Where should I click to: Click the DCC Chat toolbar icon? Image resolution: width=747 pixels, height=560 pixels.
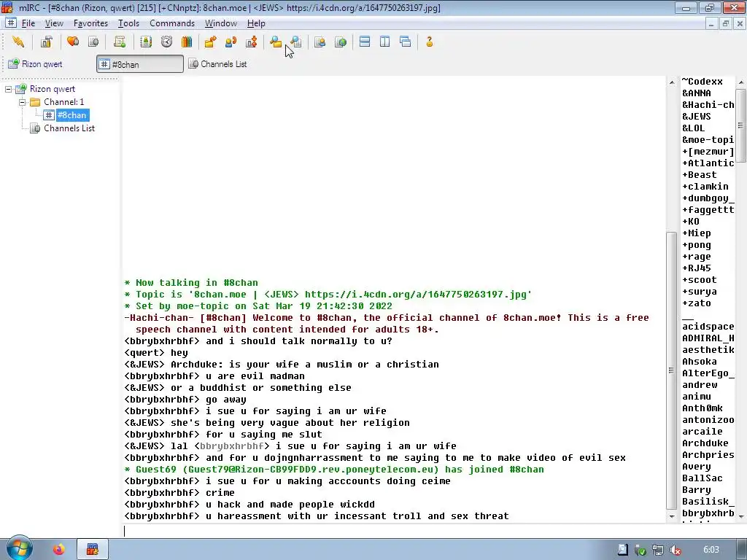pyautogui.click(x=231, y=42)
